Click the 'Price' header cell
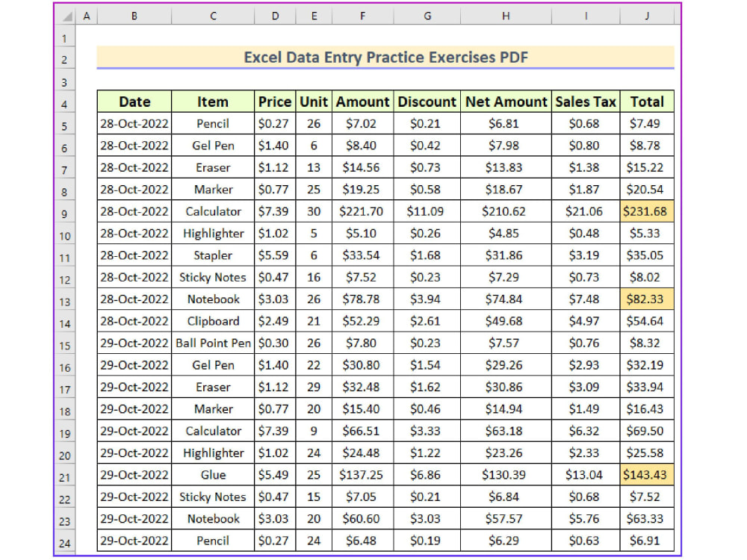Viewport: 747px width, 560px height. coord(275,102)
